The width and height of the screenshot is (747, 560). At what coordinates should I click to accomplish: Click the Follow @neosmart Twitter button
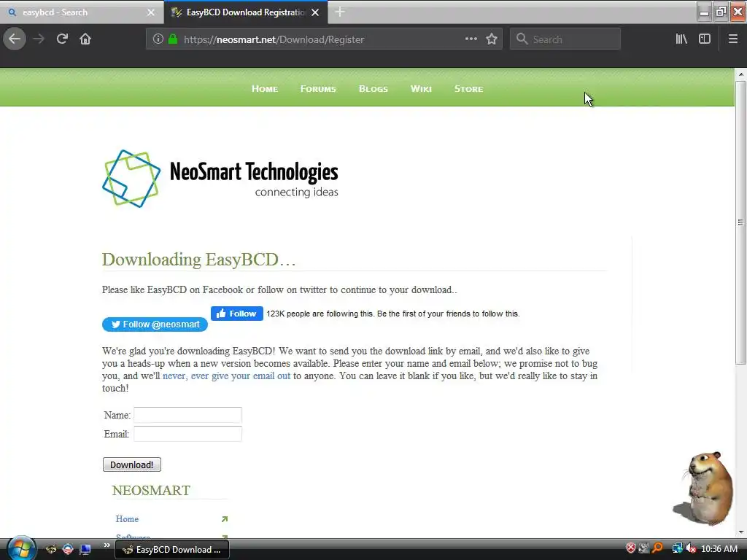[x=155, y=324]
